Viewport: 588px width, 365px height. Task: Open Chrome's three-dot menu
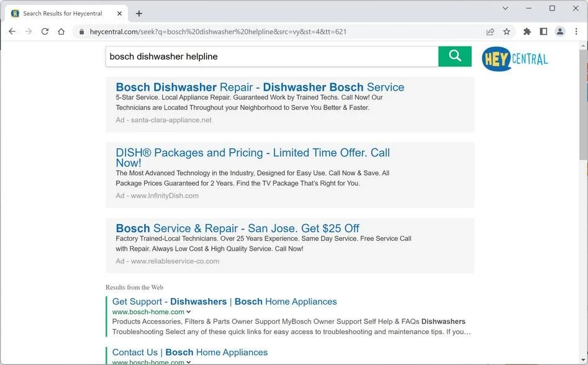(576, 32)
